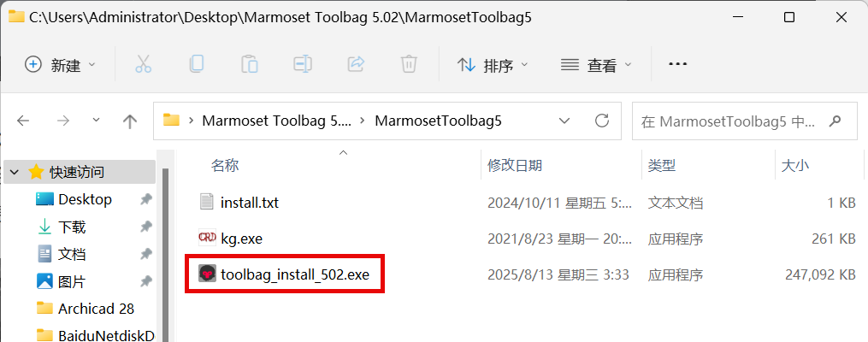Image resolution: width=868 pixels, height=342 pixels.
Task: Click the search box for MarmosetToolbag5
Action: click(729, 121)
